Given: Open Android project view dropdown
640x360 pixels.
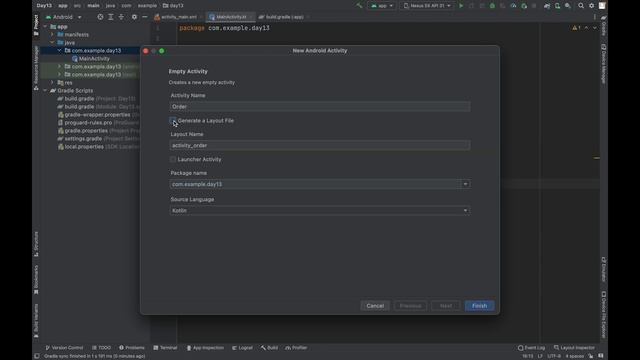Looking at the screenshot, I should (x=64, y=17).
